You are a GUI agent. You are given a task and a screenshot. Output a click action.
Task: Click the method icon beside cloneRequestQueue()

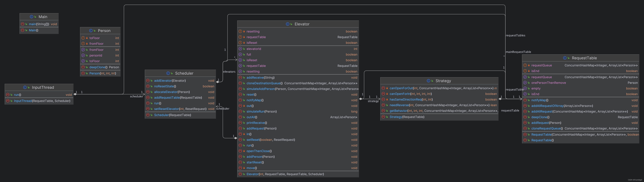point(525,129)
